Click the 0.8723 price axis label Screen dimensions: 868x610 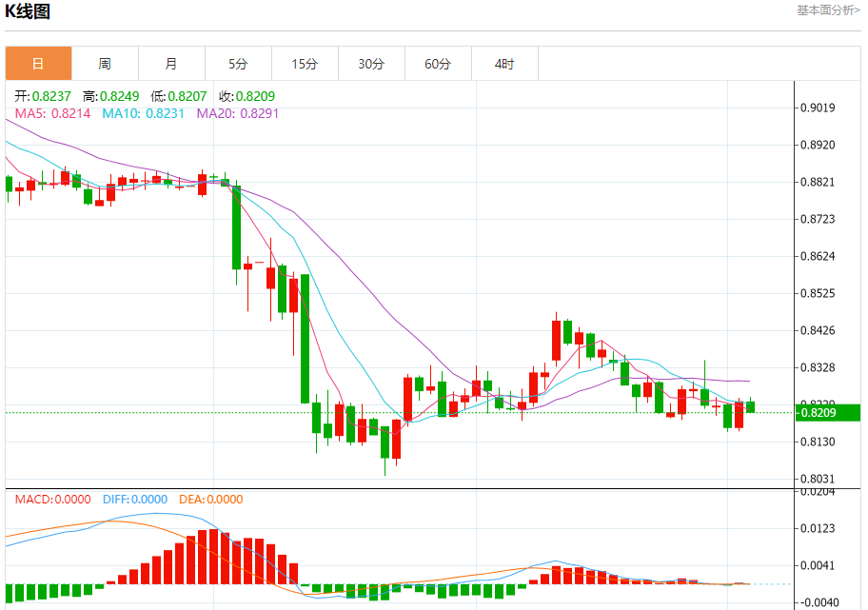818,219
